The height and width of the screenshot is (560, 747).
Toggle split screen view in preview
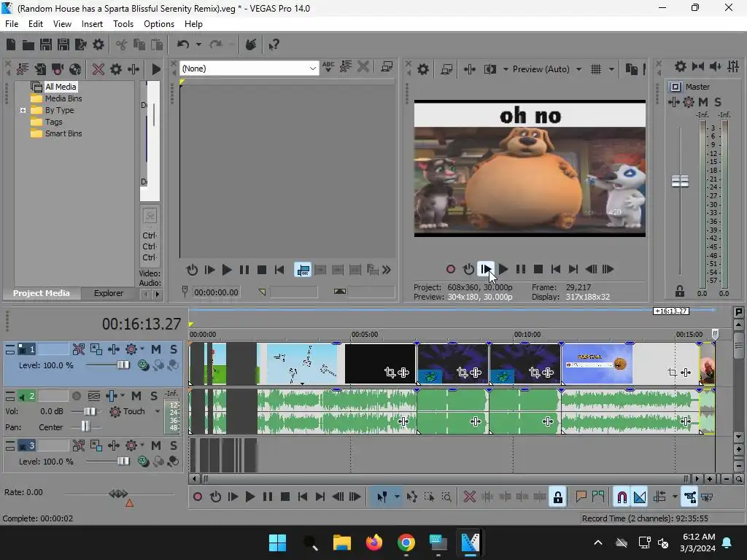pos(489,69)
